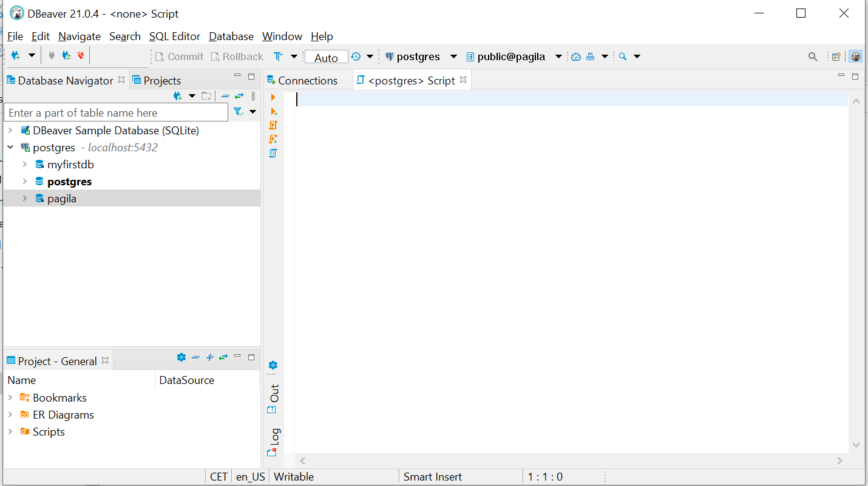Click the Commit button
The width and height of the screenshot is (868, 486).
pos(179,56)
